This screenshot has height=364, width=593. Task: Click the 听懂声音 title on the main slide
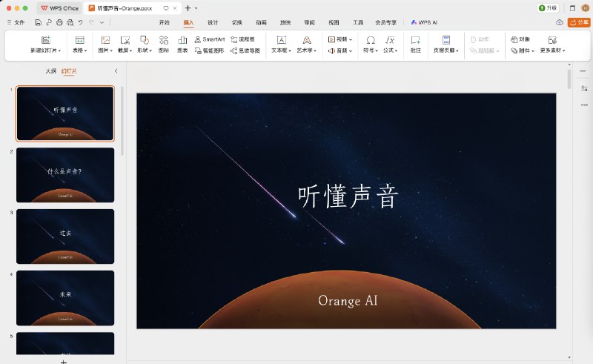[348, 196]
